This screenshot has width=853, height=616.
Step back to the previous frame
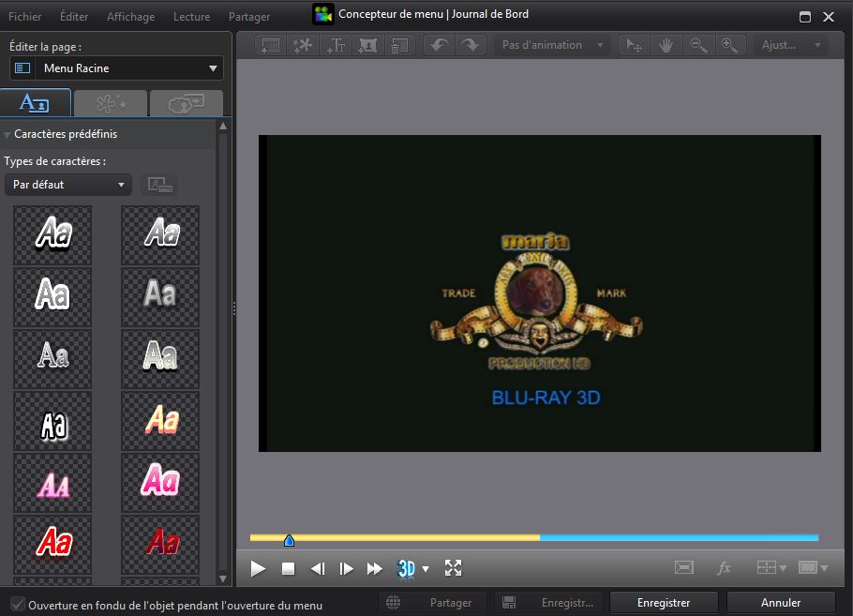point(318,569)
